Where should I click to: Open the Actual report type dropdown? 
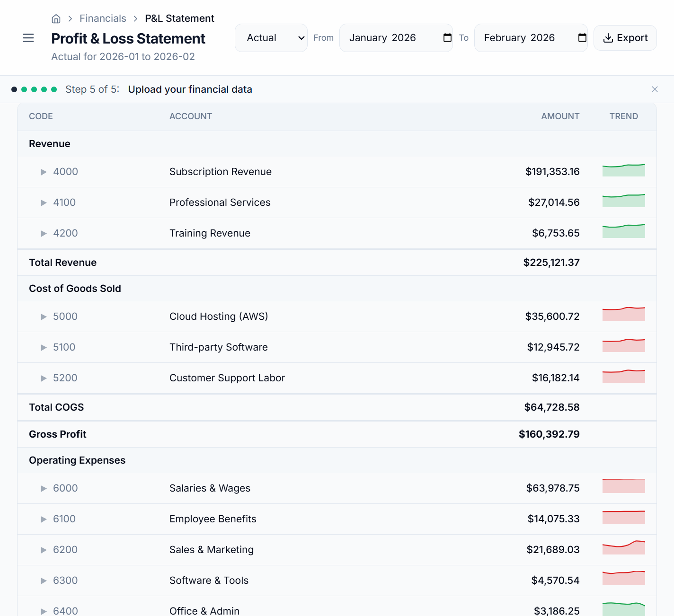(271, 37)
